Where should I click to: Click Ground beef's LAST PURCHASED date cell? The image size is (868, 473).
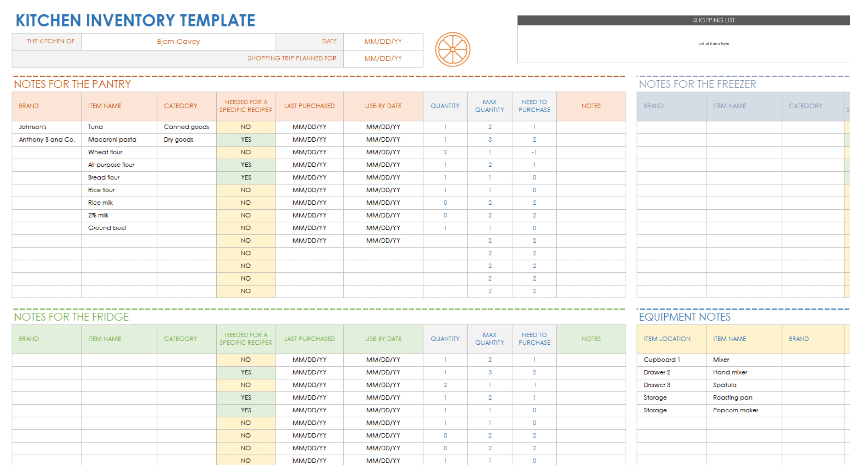[x=309, y=228]
